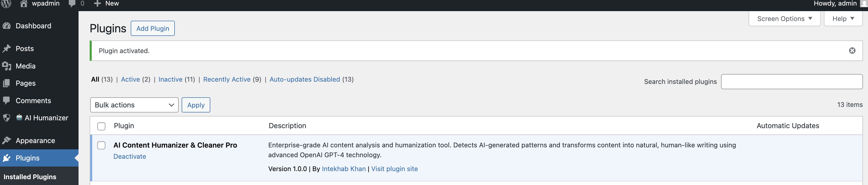The width and height of the screenshot is (868, 185).
Task: Expand the Screen Options panel
Action: point(784,19)
